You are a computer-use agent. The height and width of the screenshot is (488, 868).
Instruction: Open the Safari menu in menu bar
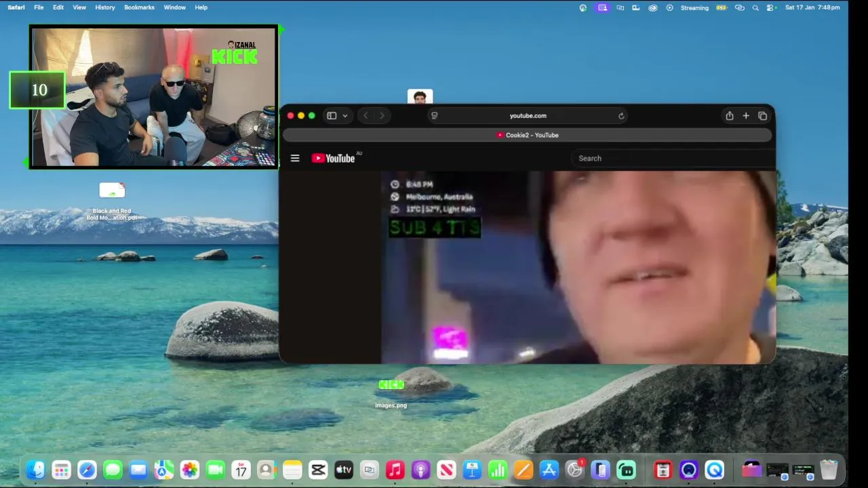(16, 7)
